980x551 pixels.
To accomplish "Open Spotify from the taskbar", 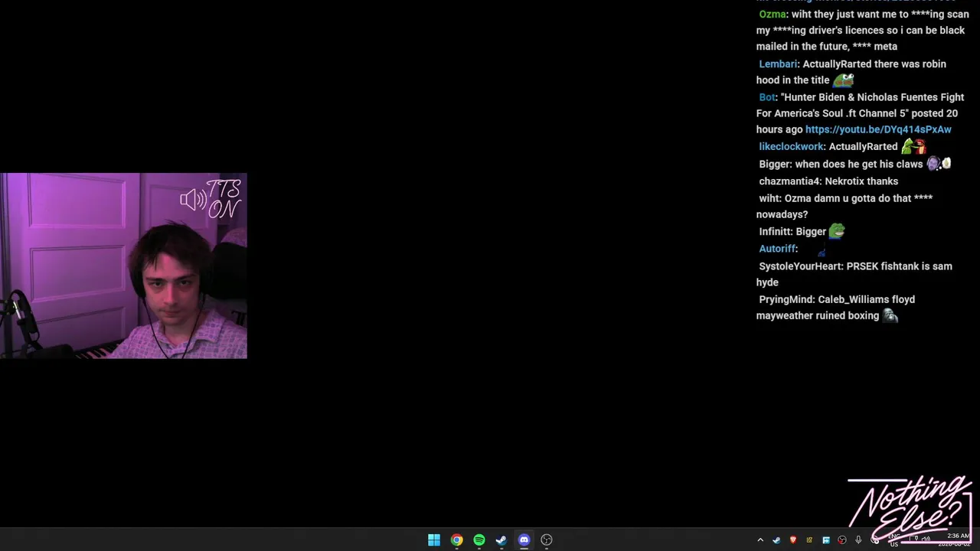I will coord(479,540).
